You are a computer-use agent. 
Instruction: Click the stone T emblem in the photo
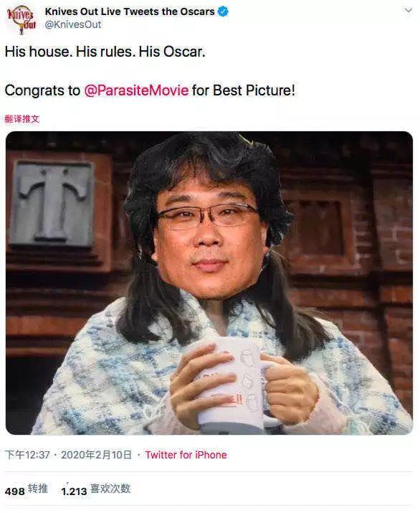[x=52, y=203]
